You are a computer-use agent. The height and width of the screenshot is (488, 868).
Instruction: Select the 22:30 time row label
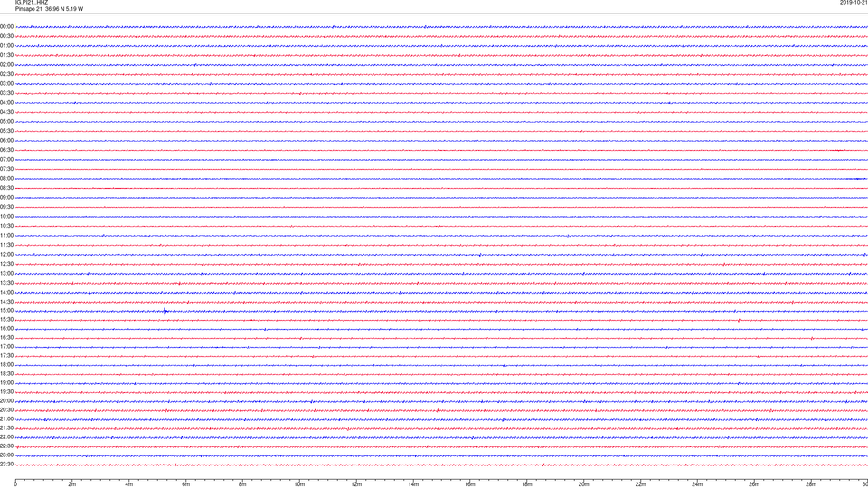click(6, 446)
